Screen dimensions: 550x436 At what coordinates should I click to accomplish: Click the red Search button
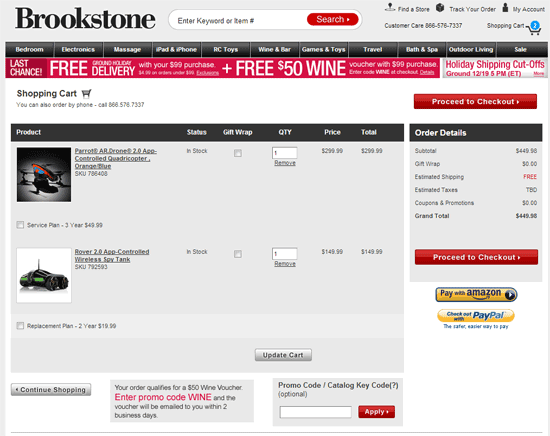[x=333, y=19]
